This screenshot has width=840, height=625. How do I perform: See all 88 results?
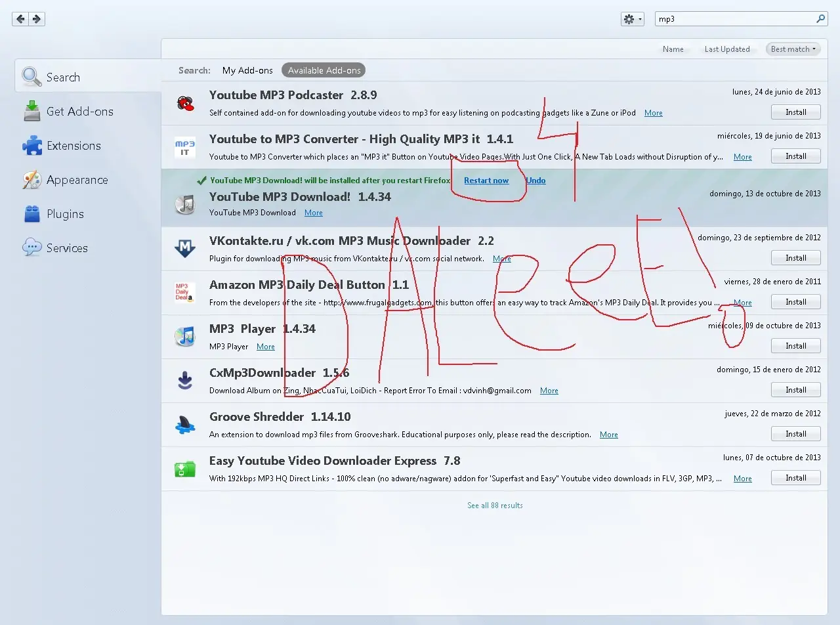click(x=495, y=506)
